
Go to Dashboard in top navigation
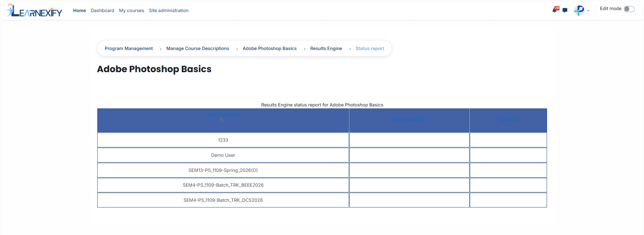(102, 10)
